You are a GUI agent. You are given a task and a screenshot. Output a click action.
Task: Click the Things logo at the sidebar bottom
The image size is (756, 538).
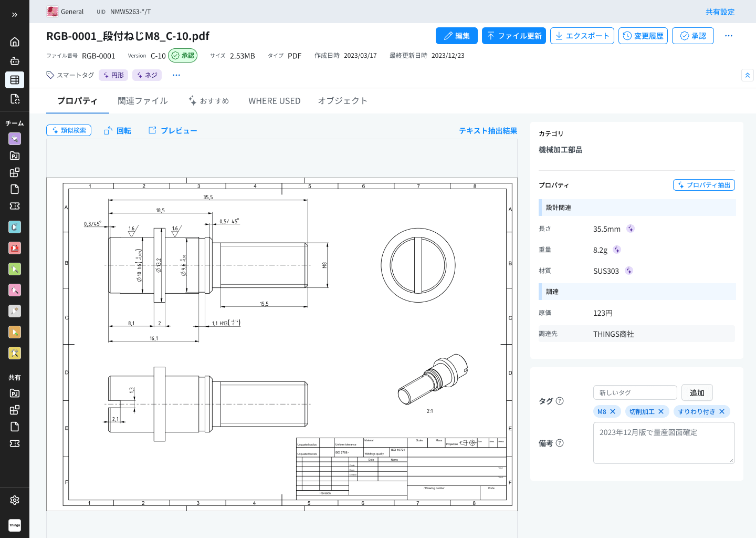click(x=15, y=525)
